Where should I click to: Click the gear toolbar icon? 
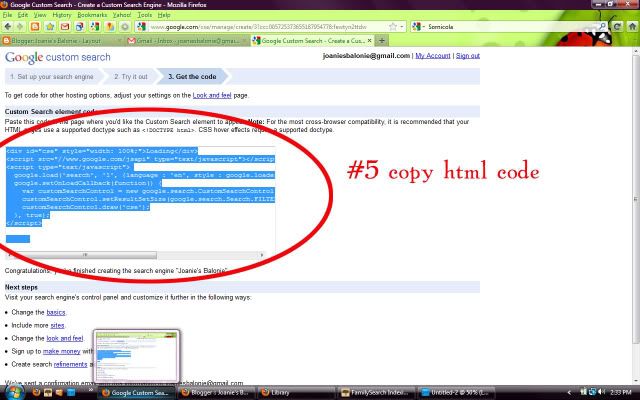125,27
